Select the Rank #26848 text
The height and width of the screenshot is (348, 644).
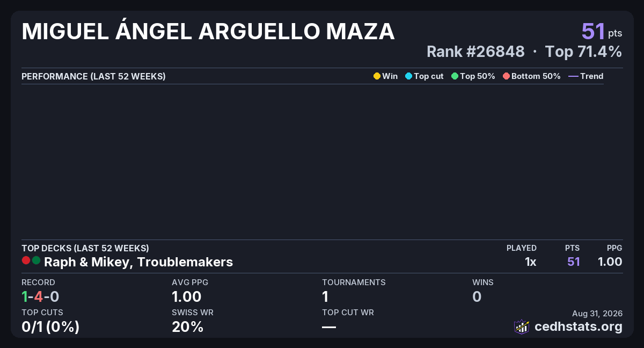click(475, 52)
